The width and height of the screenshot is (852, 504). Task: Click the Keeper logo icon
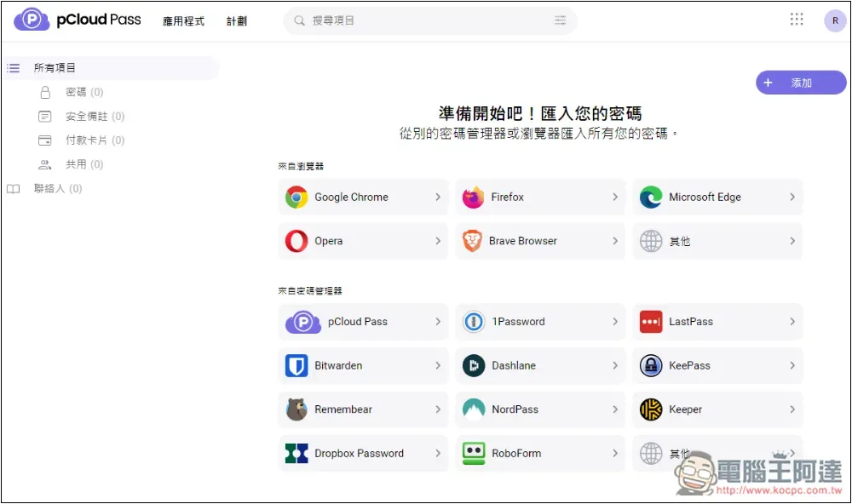[651, 409]
